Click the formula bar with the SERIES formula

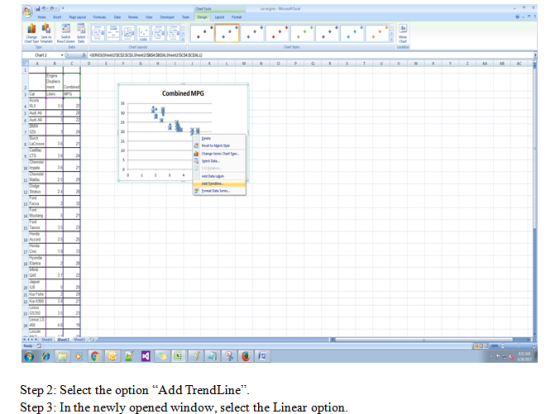tap(310, 55)
